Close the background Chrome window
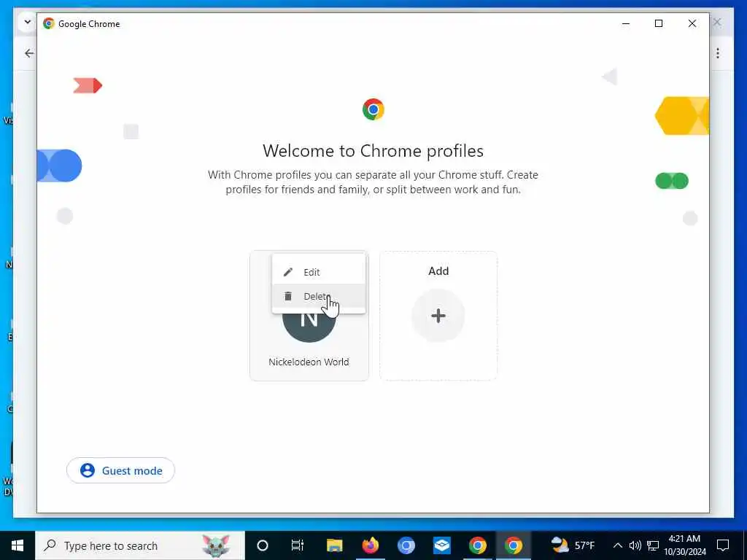 click(x=716, y=22)
